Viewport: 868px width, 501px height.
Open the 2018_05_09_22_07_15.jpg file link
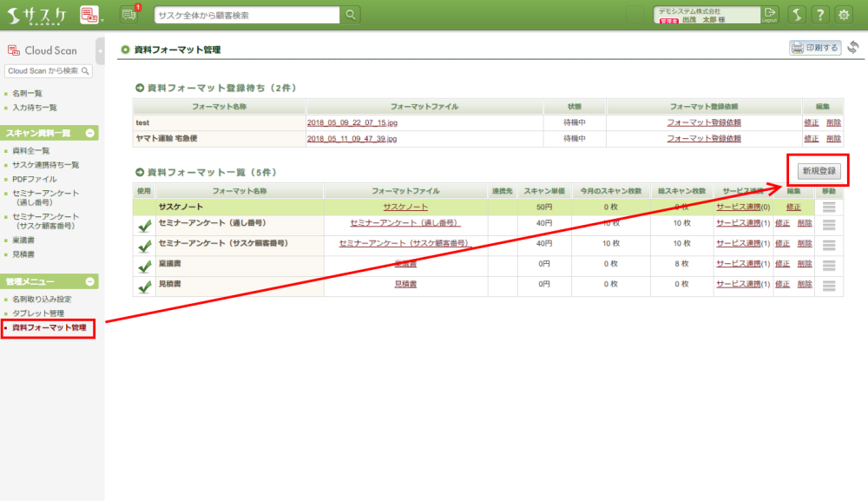tap(352, 123)
